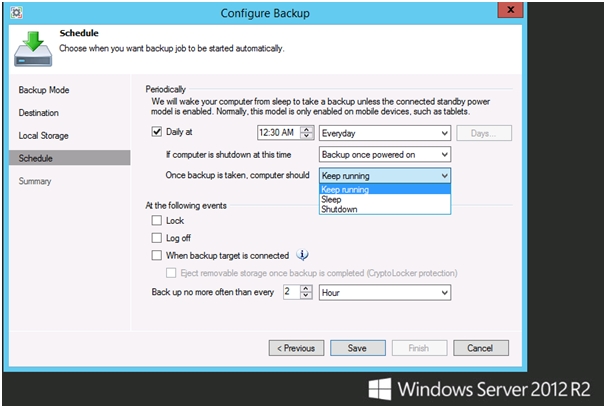Uncheck the Daily at checkbox
The height and width of the screenshot is (408, 606).
157,132
